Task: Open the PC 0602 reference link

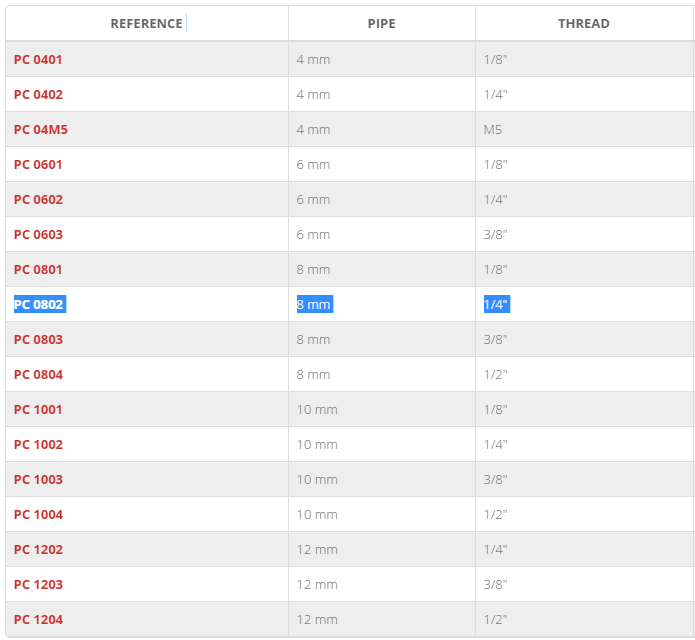Action: (x=39, y=199)
